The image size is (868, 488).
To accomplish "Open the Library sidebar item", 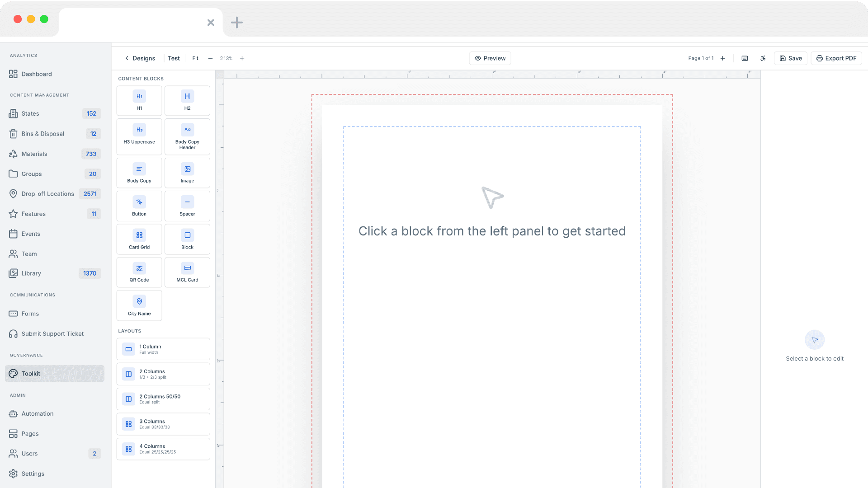I will [x=31, y=273].
